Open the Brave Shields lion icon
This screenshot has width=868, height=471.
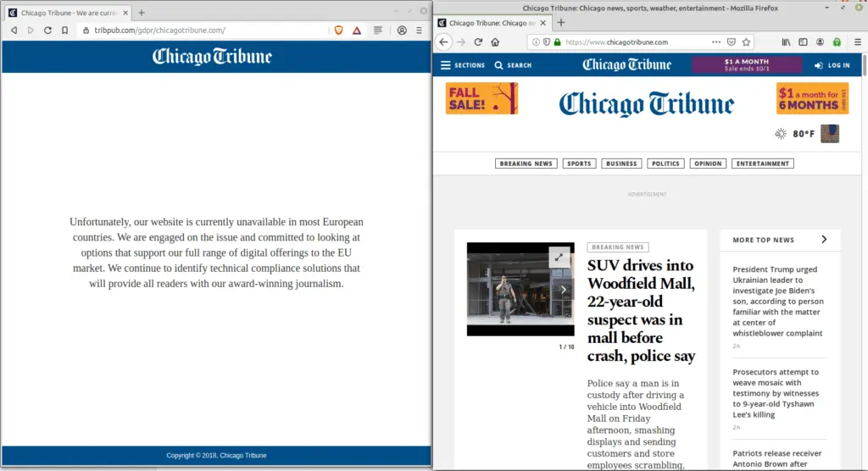pos(339,30)
